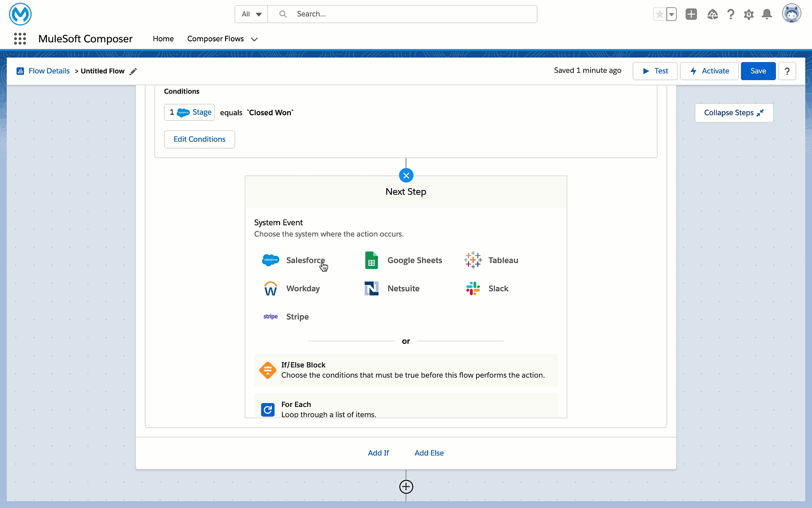
Task: Run the flow with Test button
Action: point(655,71)
